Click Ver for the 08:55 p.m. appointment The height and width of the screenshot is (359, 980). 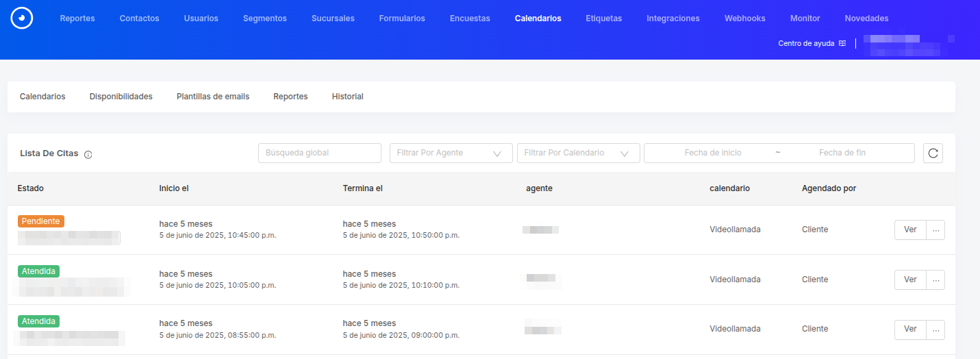click(x=910, y=330)
